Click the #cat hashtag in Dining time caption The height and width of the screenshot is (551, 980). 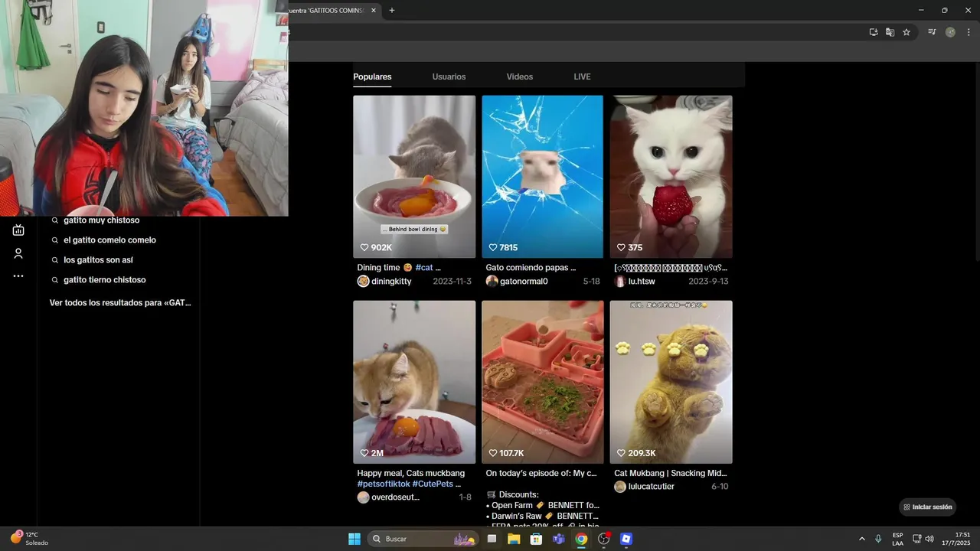pos(424,268)
